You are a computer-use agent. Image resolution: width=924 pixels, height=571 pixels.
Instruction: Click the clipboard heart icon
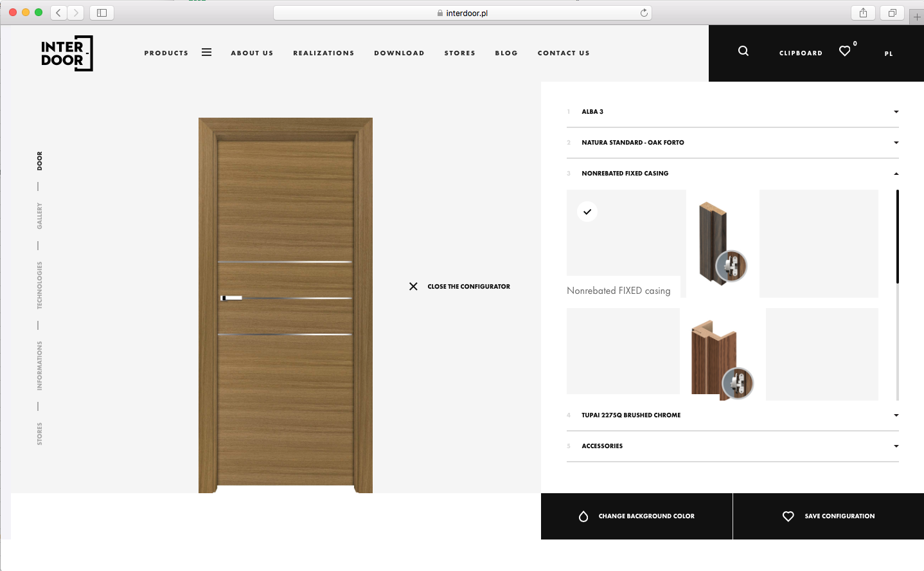(x=845, y=51)
